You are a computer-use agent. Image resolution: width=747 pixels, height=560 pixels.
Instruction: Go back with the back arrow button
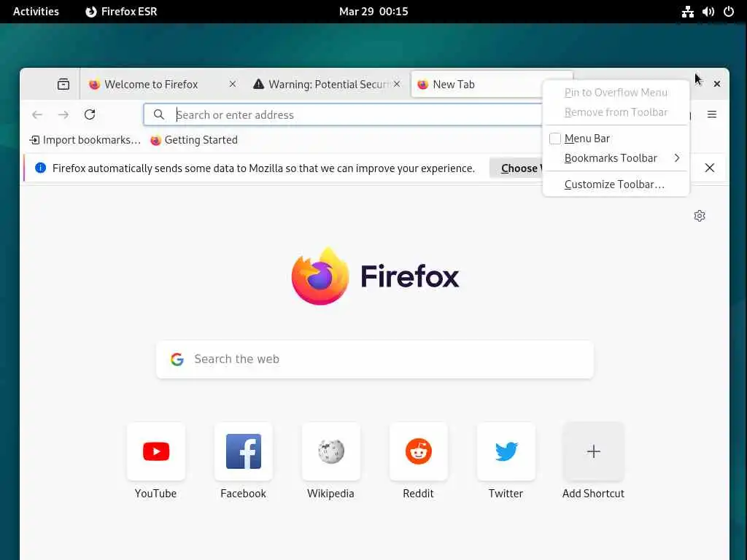pos(37,114)
